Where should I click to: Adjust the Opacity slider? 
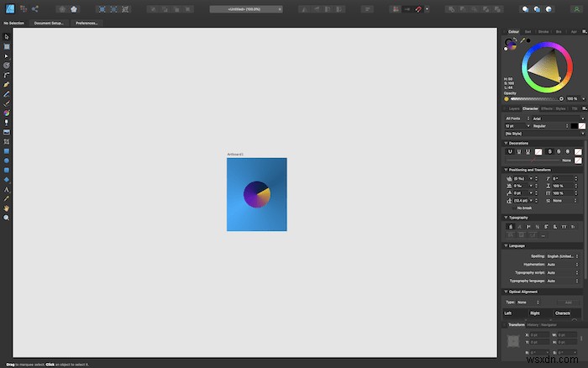536,99
